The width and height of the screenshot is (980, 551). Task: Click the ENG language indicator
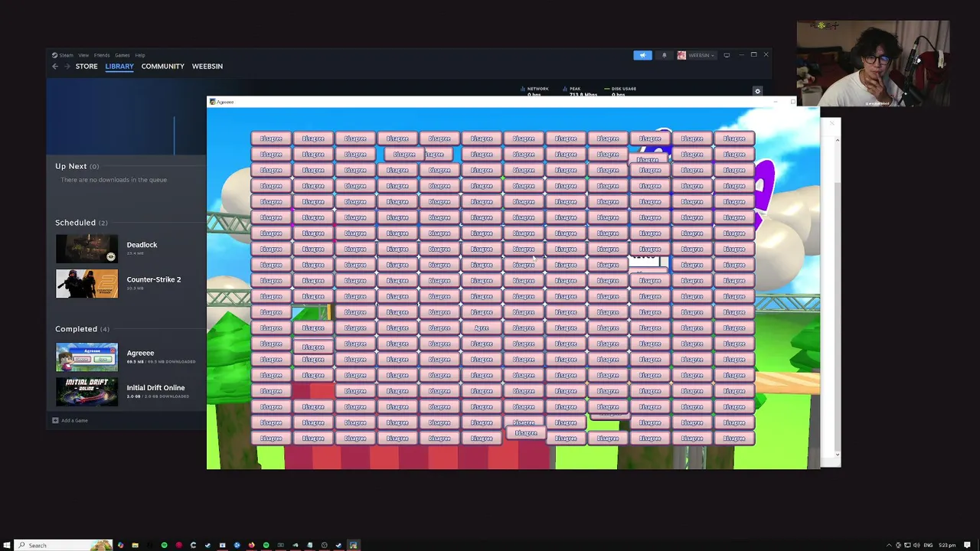(x=929, y=545)
